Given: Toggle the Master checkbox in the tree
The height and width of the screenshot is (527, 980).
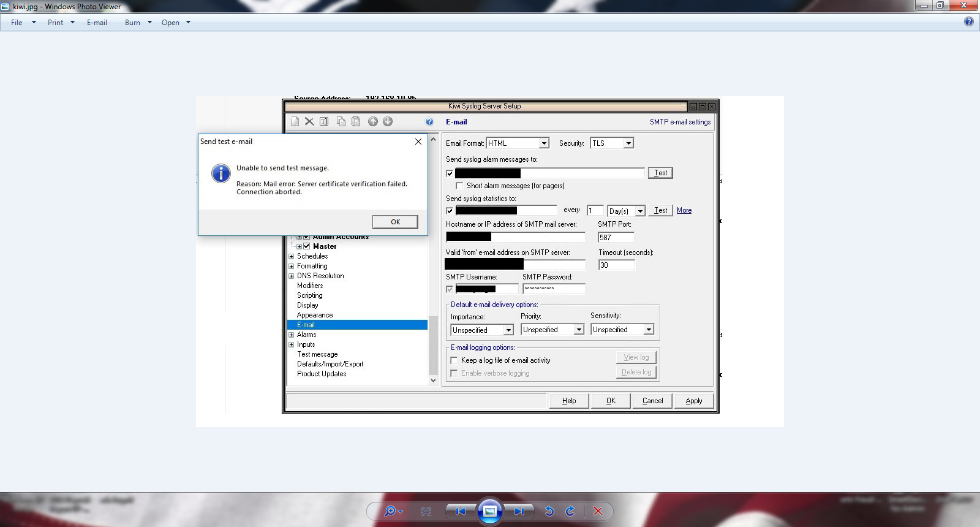Looking at the screenshot, I should click(307, 246).
